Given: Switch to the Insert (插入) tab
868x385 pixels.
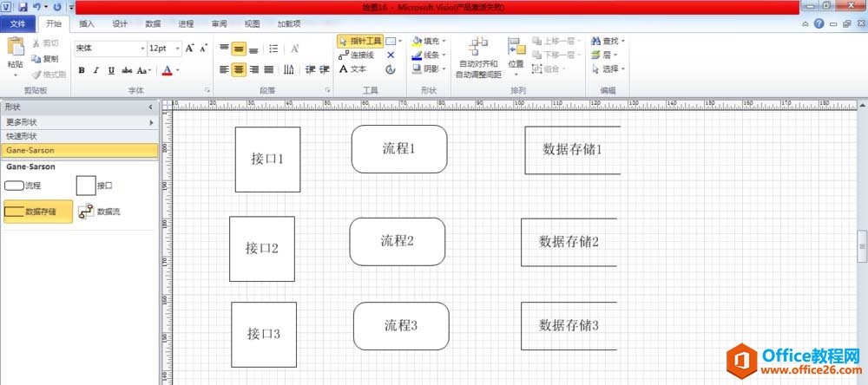Looking at the screenshot, I should [87, 23].
